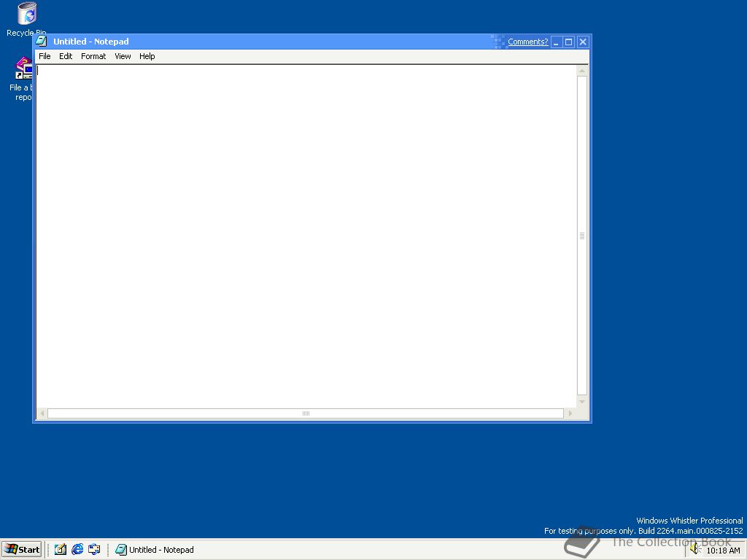Image resolution: width=747 pixels, height=560 pixels.
Task: Click the horizontal scrollbar right arrow
Action: pos(570,413)
